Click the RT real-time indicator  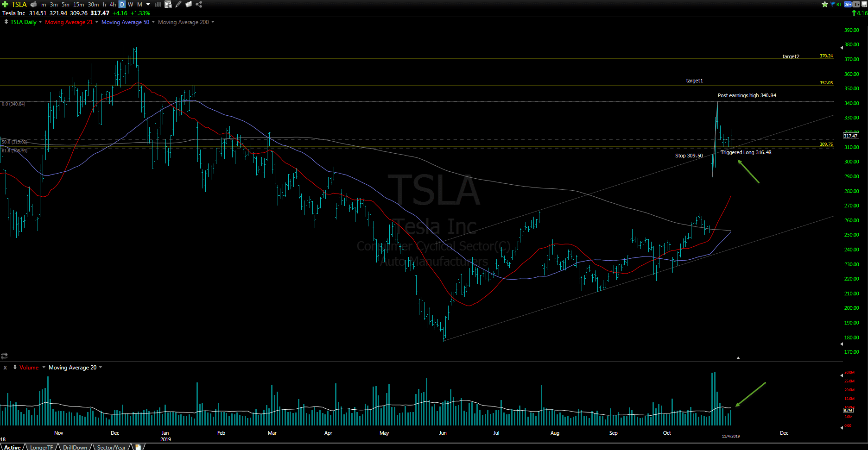[x=839, y=4]
